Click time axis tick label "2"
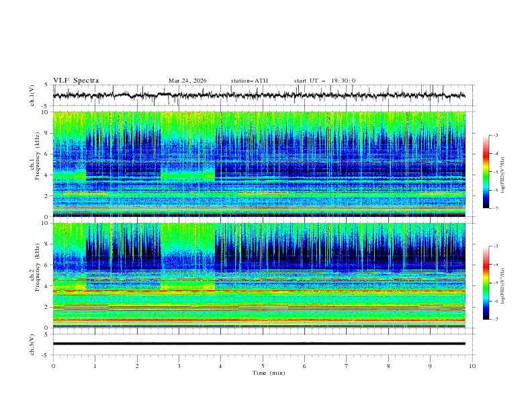The image size is (532, 411). tap(137, 366)
